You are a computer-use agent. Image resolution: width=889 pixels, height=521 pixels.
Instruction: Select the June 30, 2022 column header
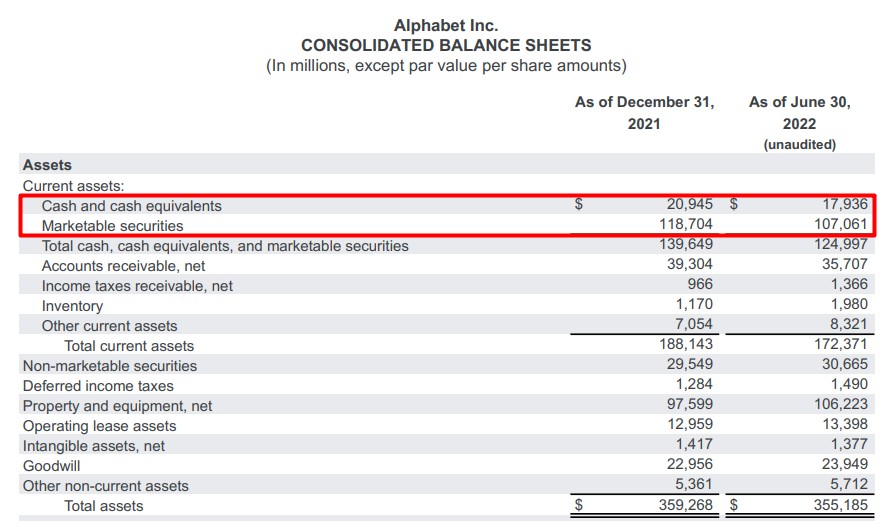point(799,113)
